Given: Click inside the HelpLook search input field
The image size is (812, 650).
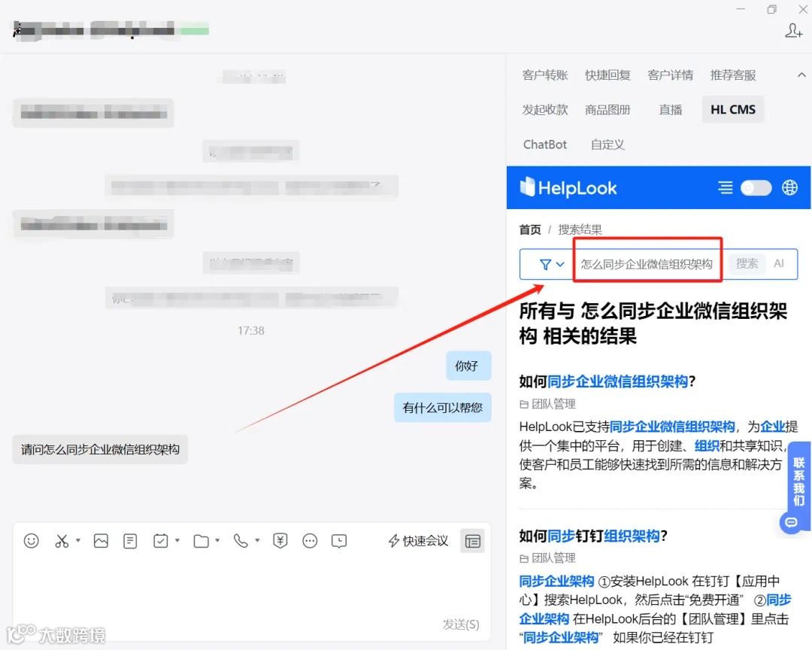Looking at the screenshot, I should pos(647,263).
